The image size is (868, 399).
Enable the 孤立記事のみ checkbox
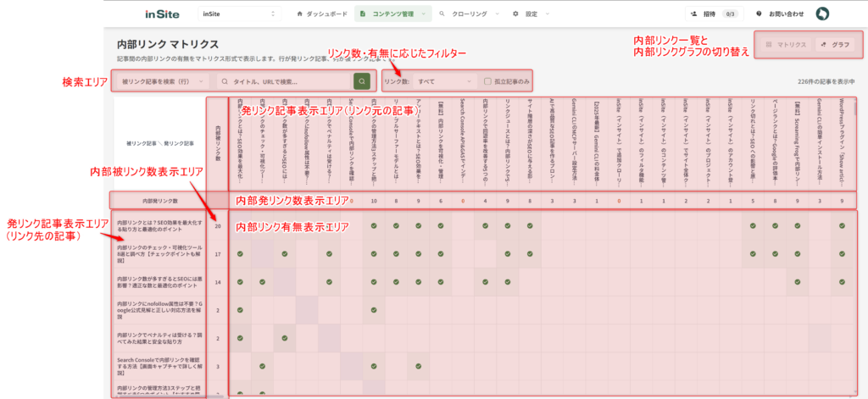(487, 81)
